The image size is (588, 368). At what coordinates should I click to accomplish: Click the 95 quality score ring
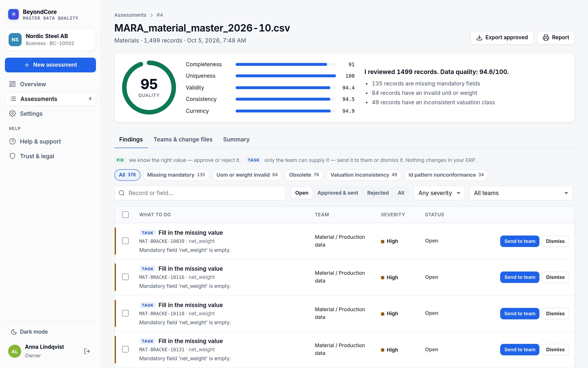point(149,87)
